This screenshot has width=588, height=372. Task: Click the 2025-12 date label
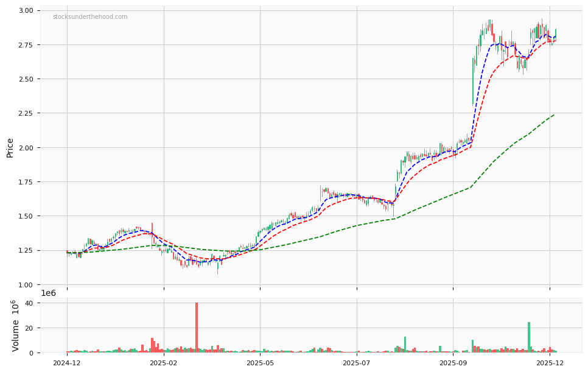pyautogui.click(x=549, y=363)
